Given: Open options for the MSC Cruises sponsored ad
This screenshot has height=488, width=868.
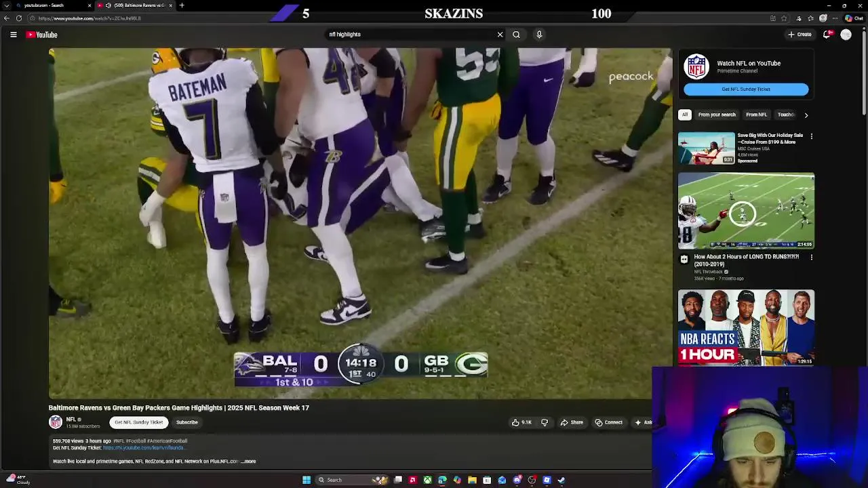Looking at the screenshot, I should click(x=811, y=136).
